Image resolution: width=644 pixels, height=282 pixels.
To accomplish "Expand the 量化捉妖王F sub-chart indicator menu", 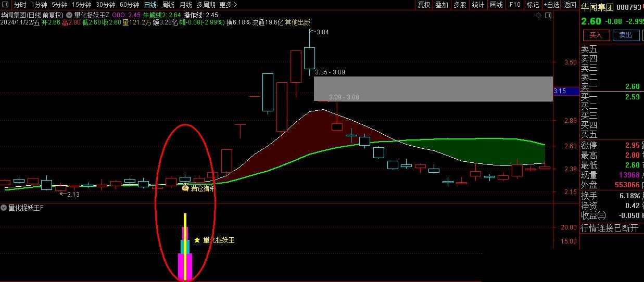I will [4, 208].
